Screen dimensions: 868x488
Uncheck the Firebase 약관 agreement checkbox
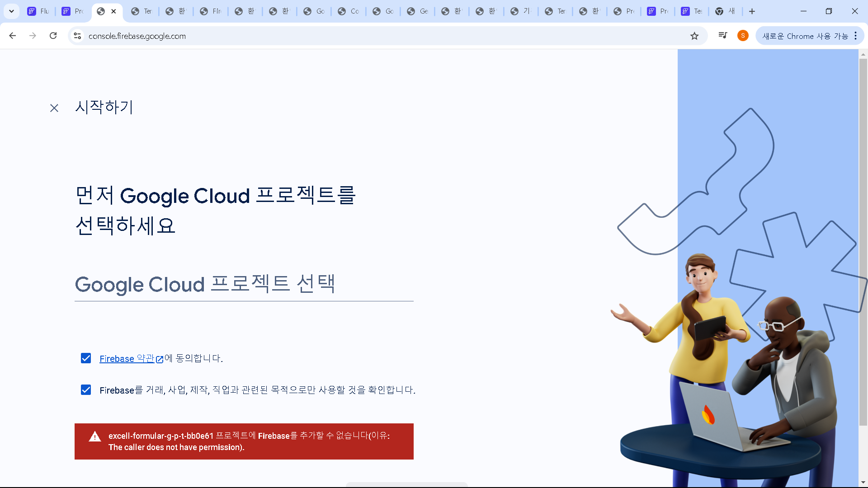pos(86,358)
